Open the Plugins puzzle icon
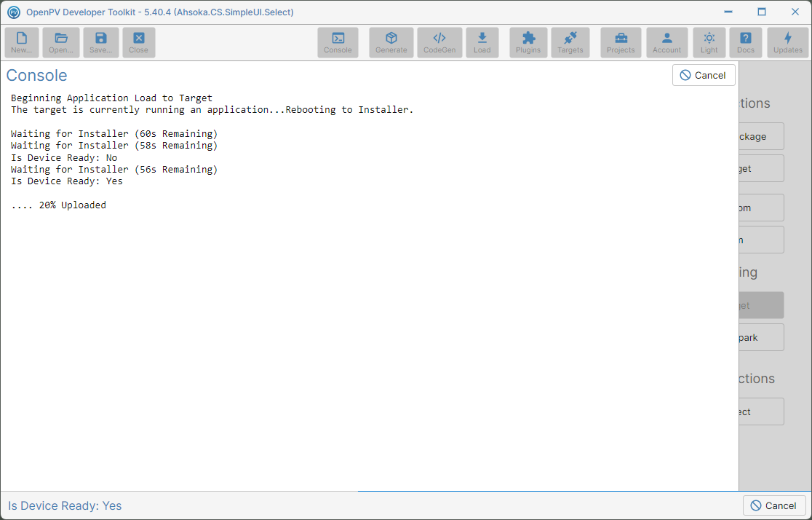Viewport: 812px width, 520px height. point(528,42)
